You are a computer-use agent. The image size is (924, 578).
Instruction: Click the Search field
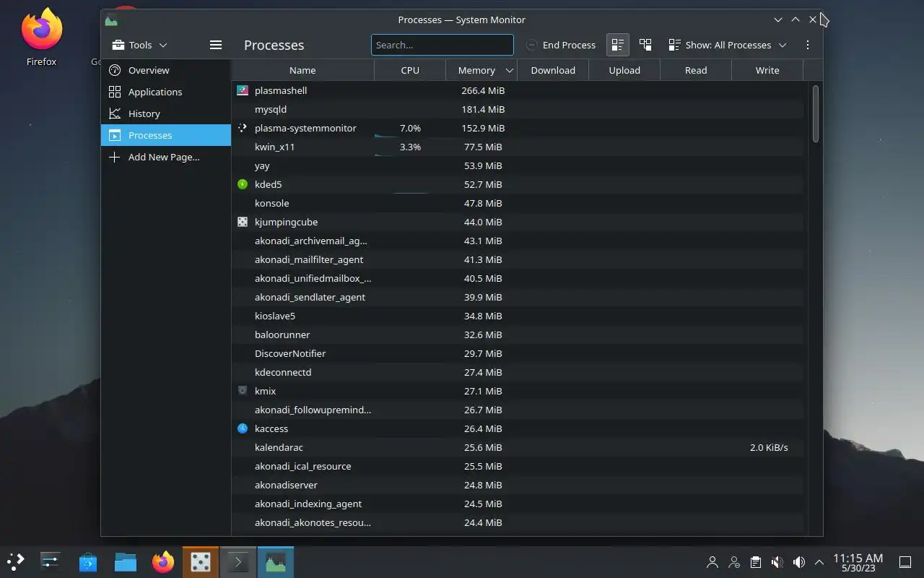442,45
